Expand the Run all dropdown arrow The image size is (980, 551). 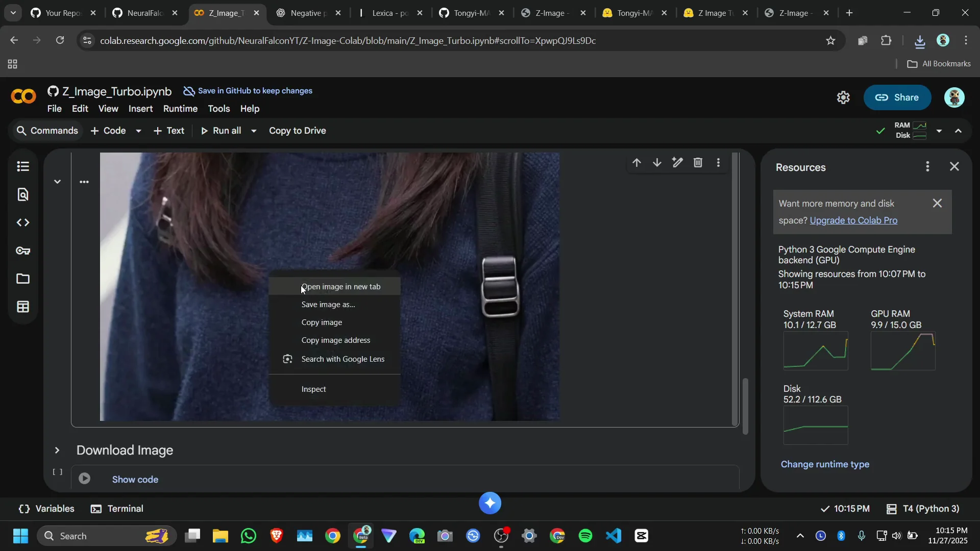click(x=254, y=131)
